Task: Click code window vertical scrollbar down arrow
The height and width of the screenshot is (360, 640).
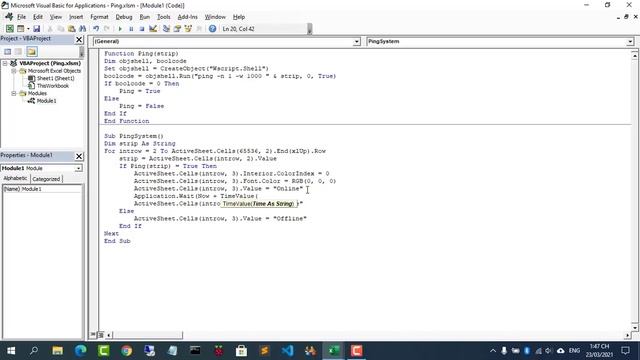Action: pos(635,327)
